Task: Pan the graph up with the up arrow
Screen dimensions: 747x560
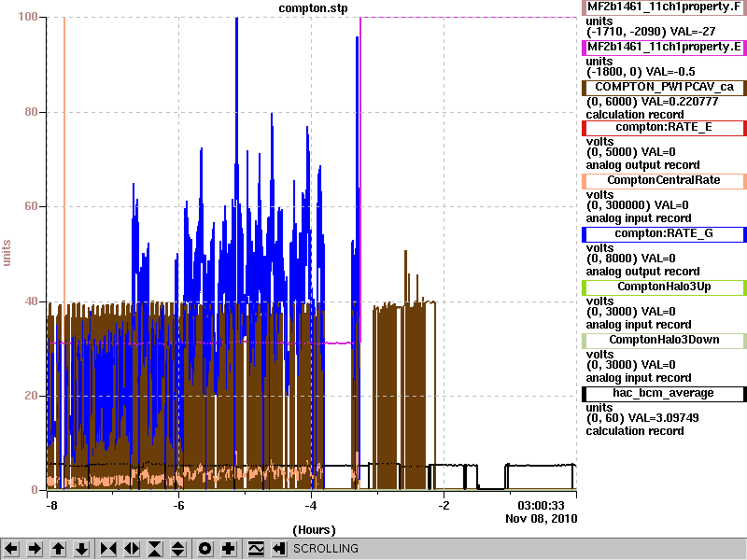Action: [x=59, y=549]
